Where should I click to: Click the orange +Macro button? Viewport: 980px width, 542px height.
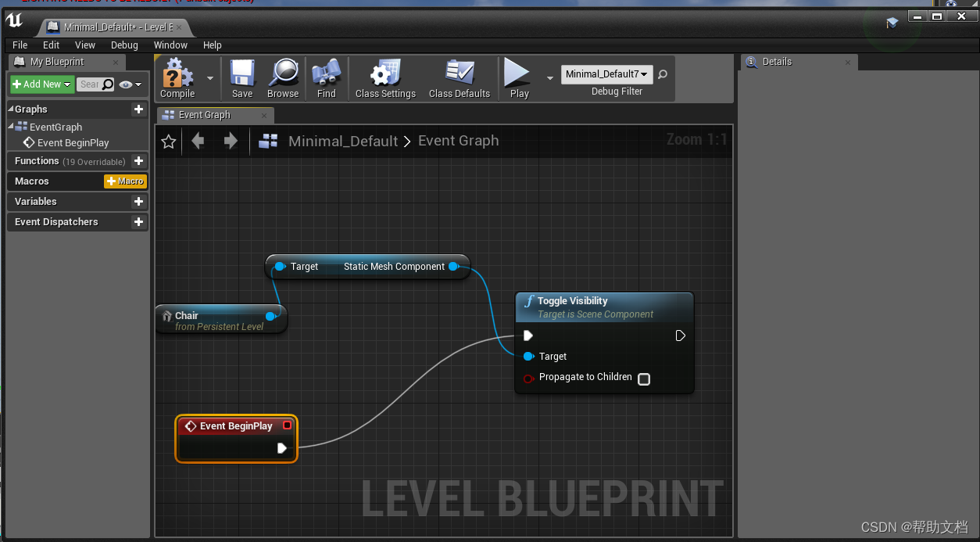(125, 181)
